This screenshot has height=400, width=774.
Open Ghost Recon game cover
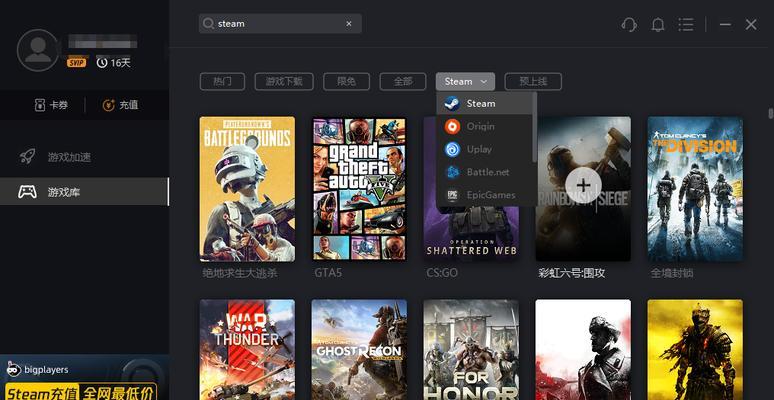(x=359, y=350)
